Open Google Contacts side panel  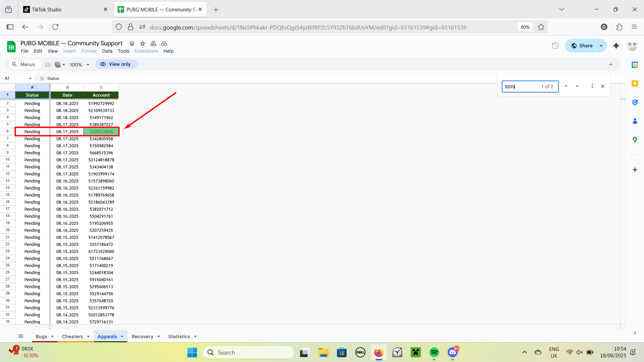635,121
